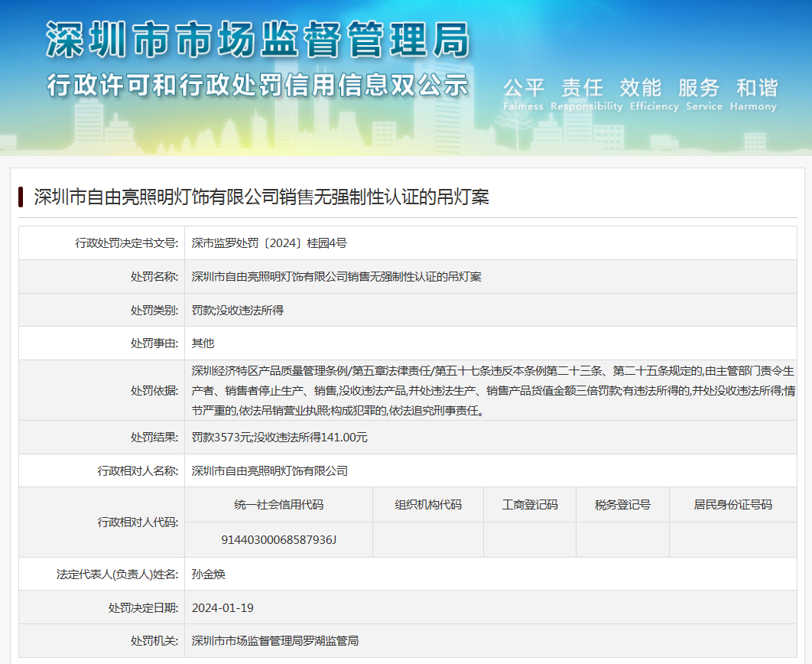Select the result 罚款3573元;没收违法所得141.00元

pos(280,437)
